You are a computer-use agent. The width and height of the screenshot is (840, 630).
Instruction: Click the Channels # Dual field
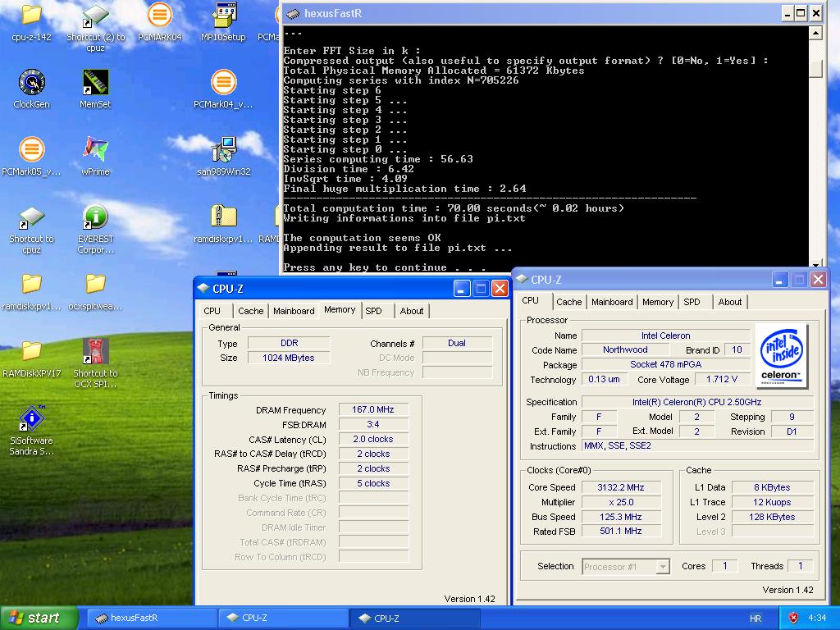457,343
